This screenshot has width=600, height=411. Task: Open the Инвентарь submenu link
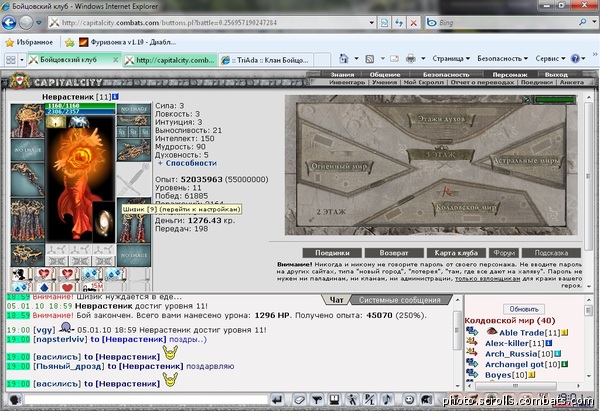point(347,82)
